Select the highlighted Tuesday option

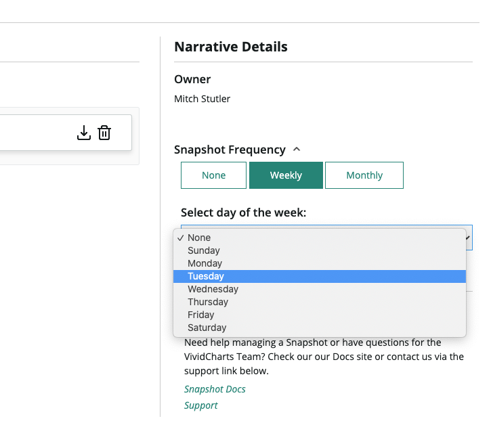pyautogui.click(x=320, y=276)
